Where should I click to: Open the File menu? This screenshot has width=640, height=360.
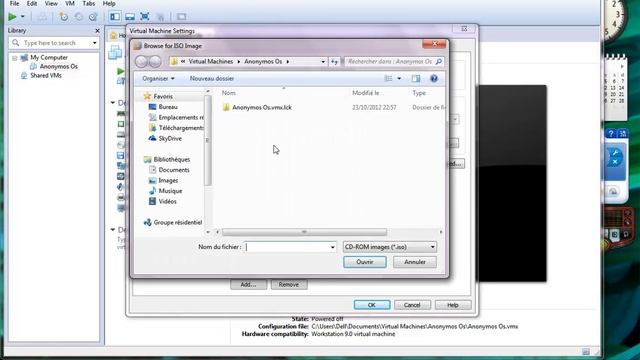(14, 4)
